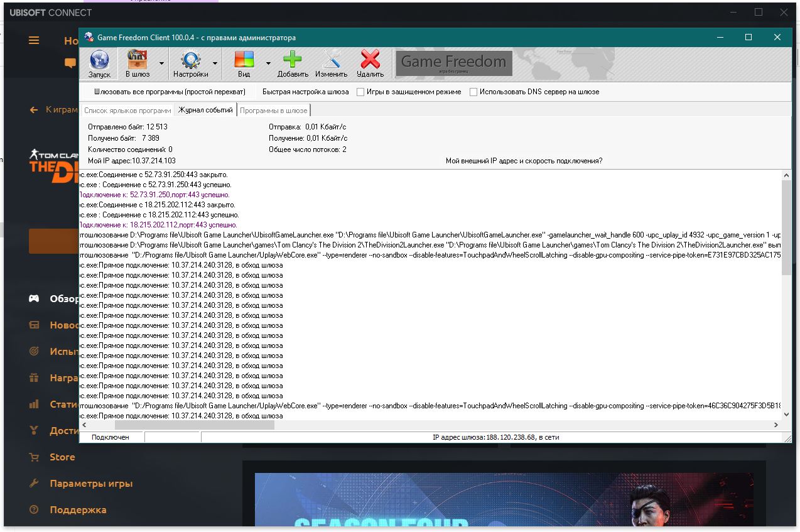The width and height of the screenshot is (800, 532).
Task: Click Мой внешний IP адрес link
Action: click(524, 161)
